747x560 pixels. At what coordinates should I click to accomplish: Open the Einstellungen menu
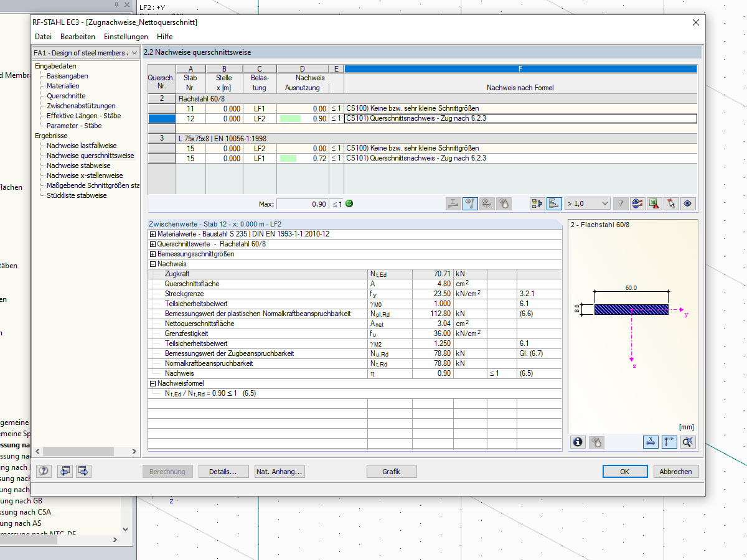point(126,37)
